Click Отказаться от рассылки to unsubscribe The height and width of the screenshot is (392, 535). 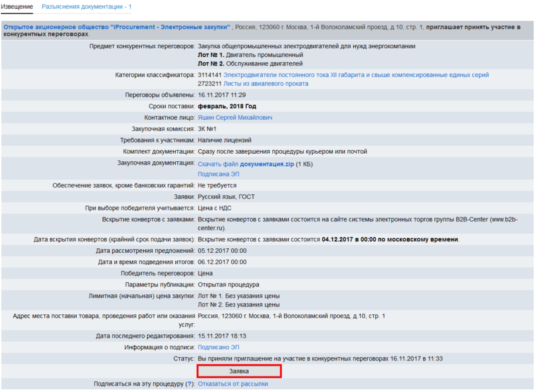tap(233, 384)
